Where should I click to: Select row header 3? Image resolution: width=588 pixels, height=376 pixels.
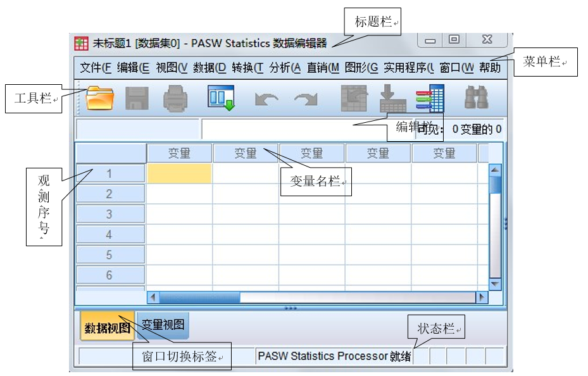point(110,214)
